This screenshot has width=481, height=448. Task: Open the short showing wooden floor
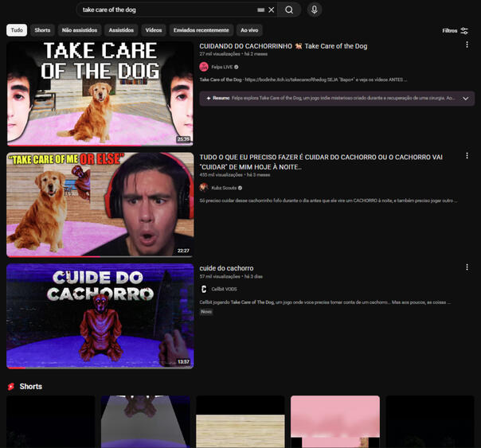coord(240,422)
